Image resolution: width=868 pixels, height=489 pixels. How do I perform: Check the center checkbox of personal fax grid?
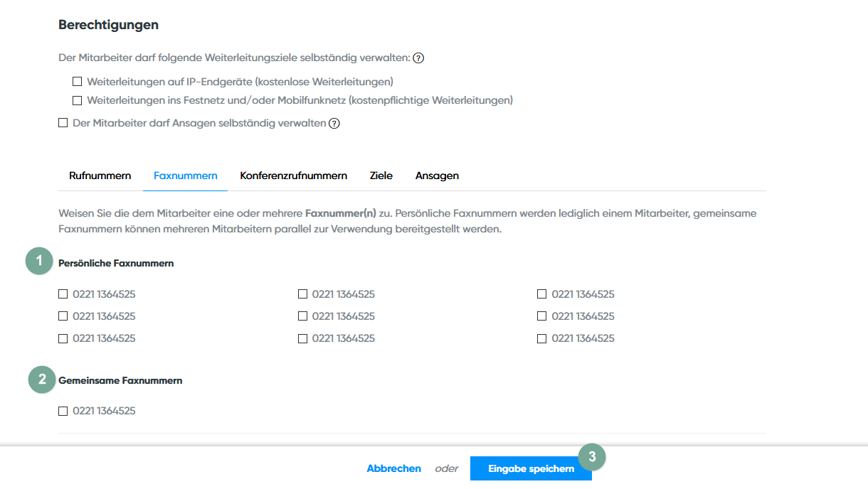[303, 316]
